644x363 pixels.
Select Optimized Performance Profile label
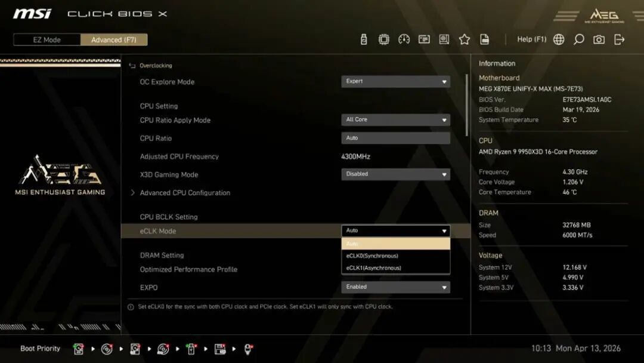click(x=188, y=270)
